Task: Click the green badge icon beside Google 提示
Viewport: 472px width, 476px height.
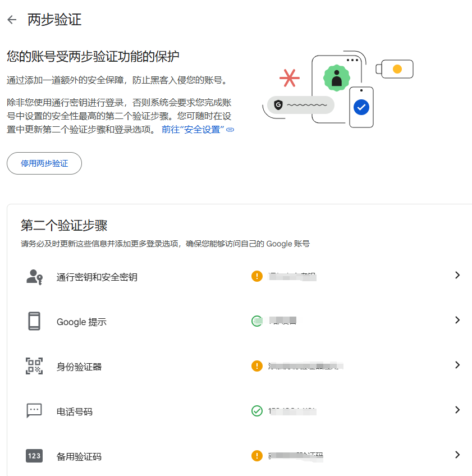Action: [257, 320]
